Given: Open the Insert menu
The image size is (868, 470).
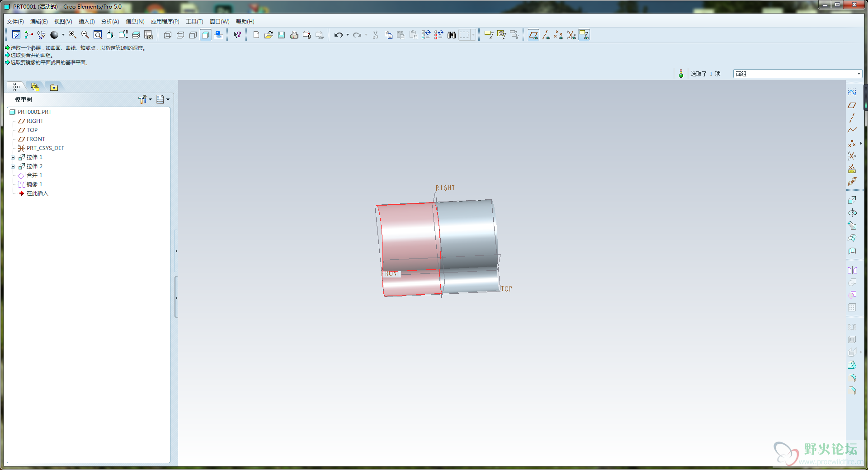Looking at the screenshot, I should click(86, 22).
